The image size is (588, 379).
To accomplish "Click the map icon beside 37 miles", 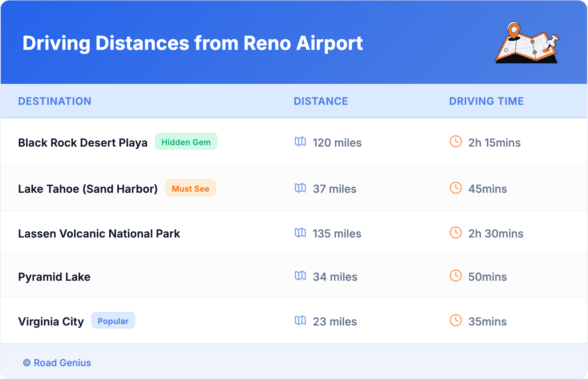I will (300, 188).
